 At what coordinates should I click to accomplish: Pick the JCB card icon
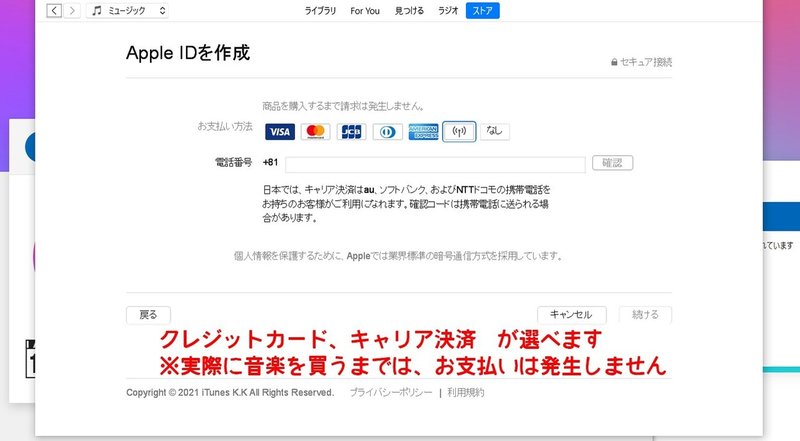click(x=352, y=132)
